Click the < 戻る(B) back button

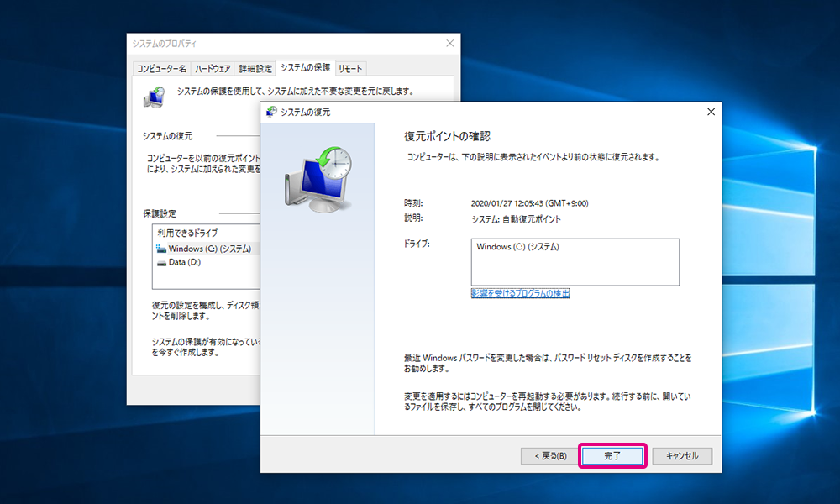coord(550,456)
